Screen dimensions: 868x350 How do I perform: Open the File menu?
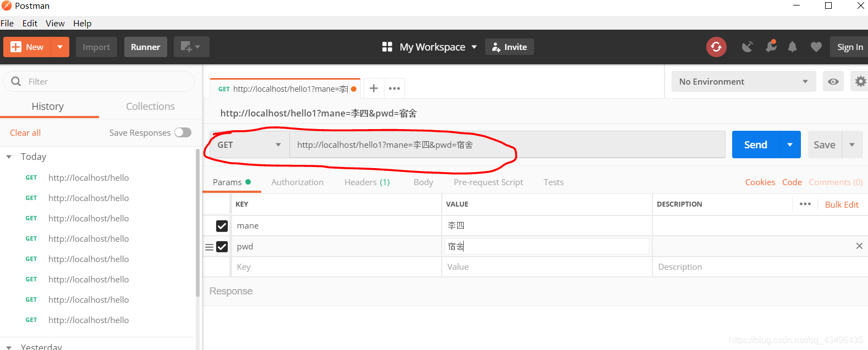point(7,23)
